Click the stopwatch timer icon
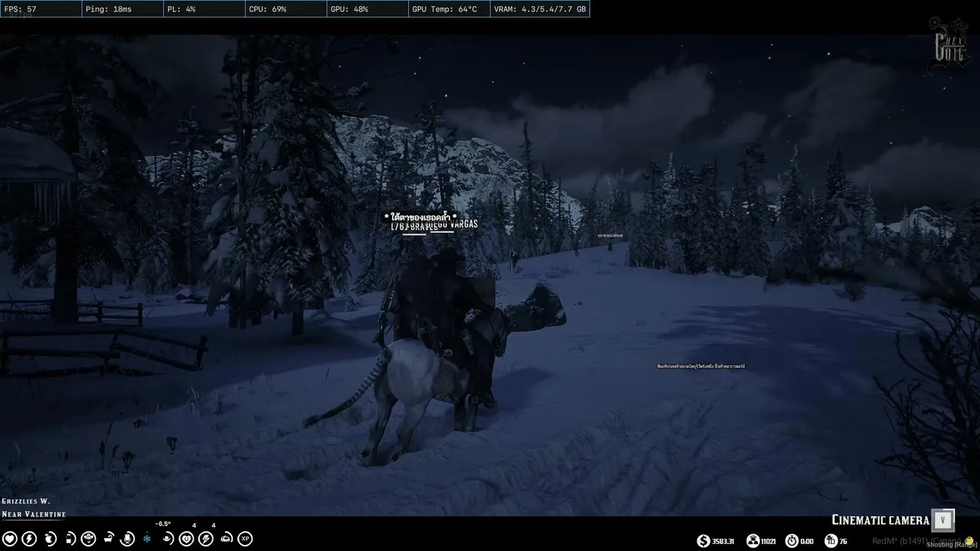Screen dimensions: 980x551 click(x=792, y=541)
